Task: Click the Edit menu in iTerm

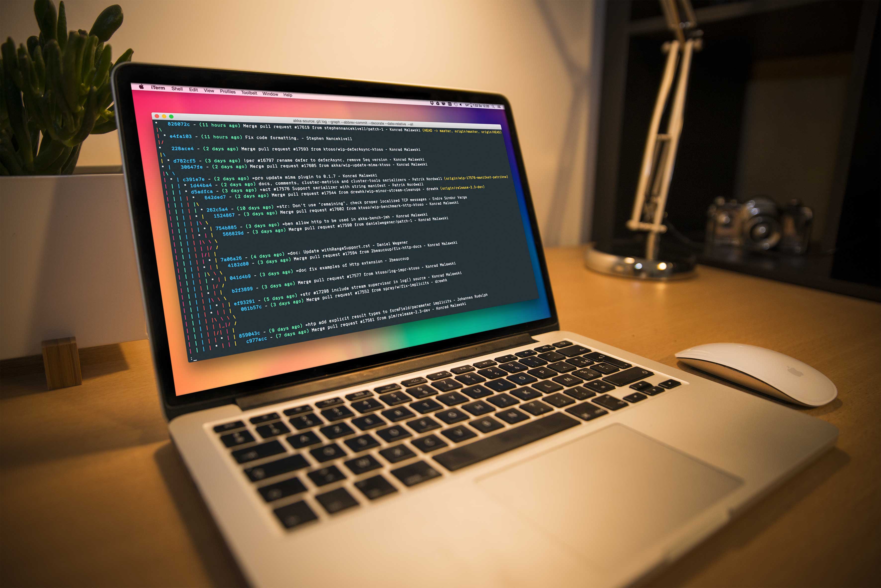Action: (193, 90)
